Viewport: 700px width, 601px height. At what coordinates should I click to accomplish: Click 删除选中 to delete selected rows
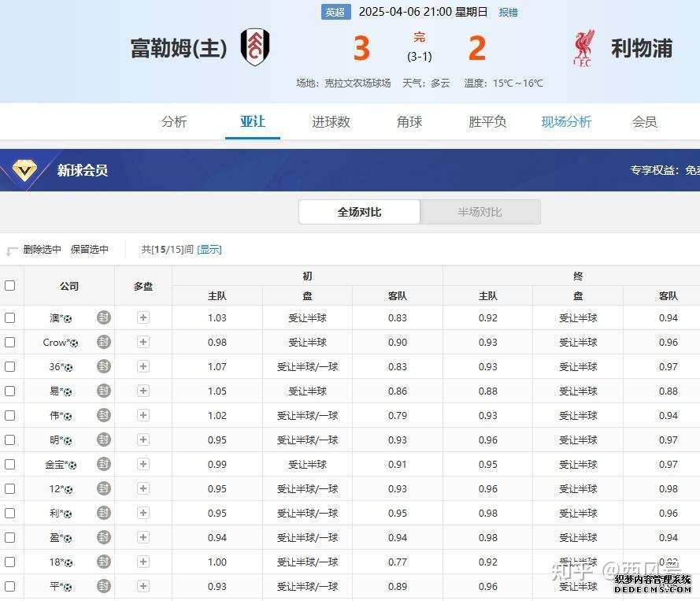(x=42, y=249)
